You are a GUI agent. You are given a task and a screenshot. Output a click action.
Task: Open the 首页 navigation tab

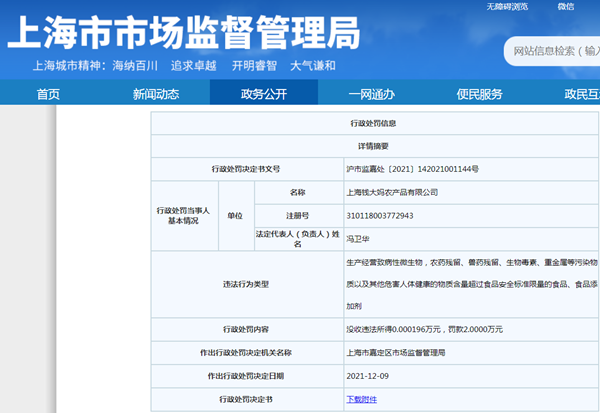(x=48, y=94)
